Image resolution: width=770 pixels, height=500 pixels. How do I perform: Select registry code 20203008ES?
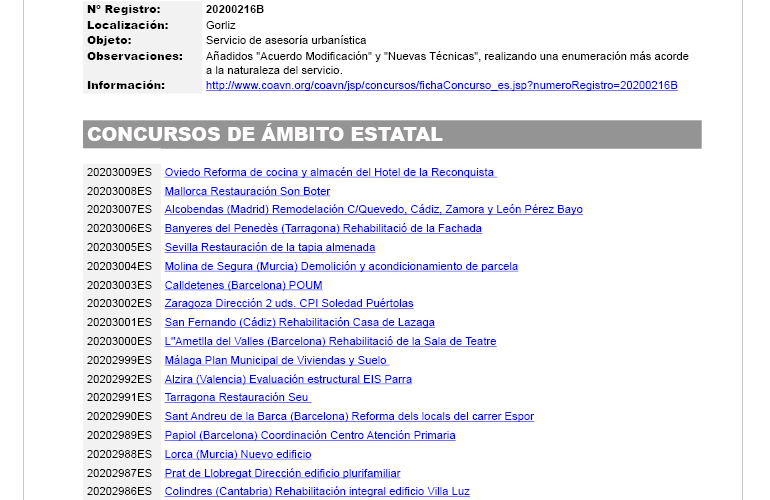[119, 191]
